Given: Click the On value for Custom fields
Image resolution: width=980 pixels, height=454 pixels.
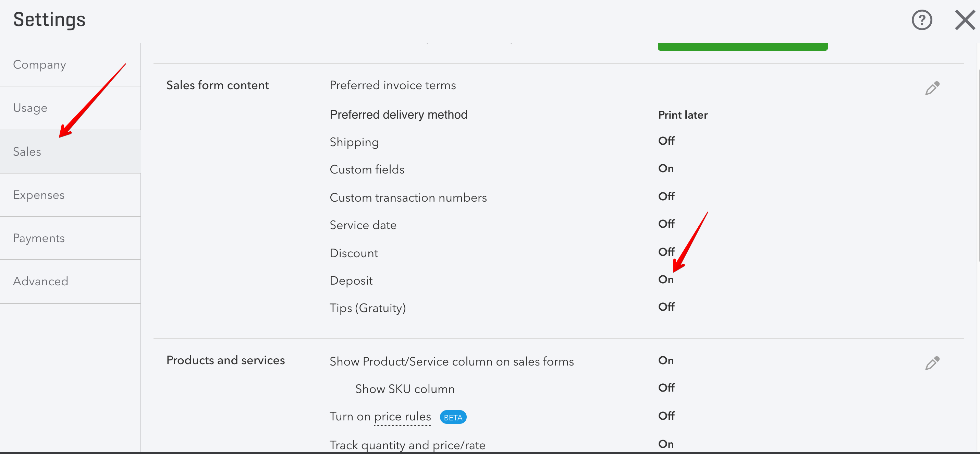Looking at the screenshot, I should click(x=666, y=168).
